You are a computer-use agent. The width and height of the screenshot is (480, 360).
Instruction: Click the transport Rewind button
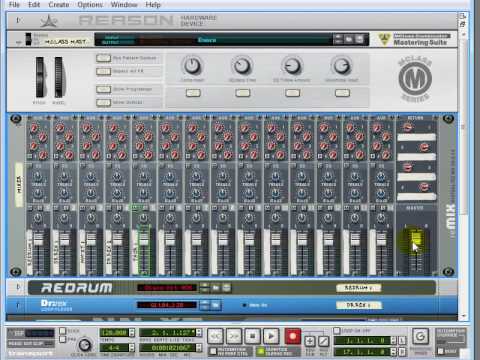click(215, 337)
